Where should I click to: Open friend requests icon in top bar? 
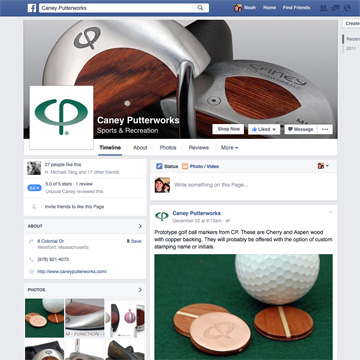323,8
